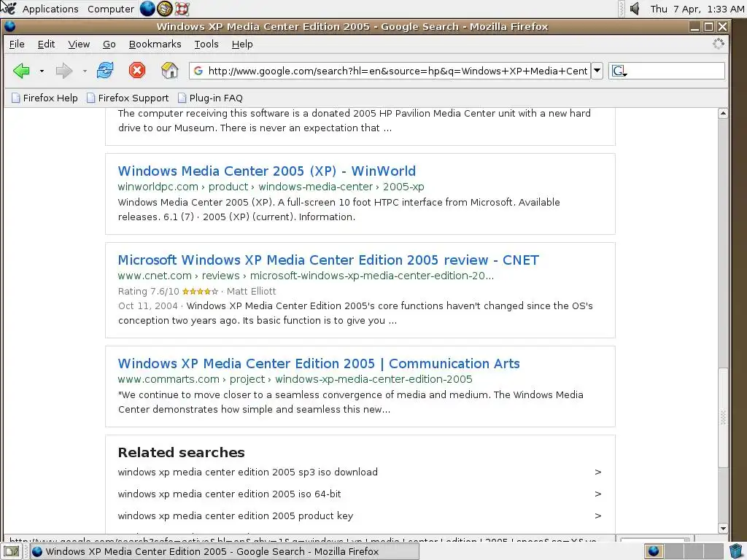Viewport: 747px width, 560px height.
Task: Select 'product key' related search
Action: coord(236,516)
